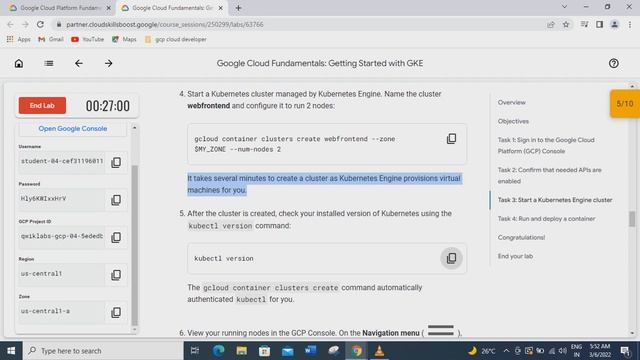Copy the Password value
The width and height of the screenshot is (640, 360).
pos(116,200)
